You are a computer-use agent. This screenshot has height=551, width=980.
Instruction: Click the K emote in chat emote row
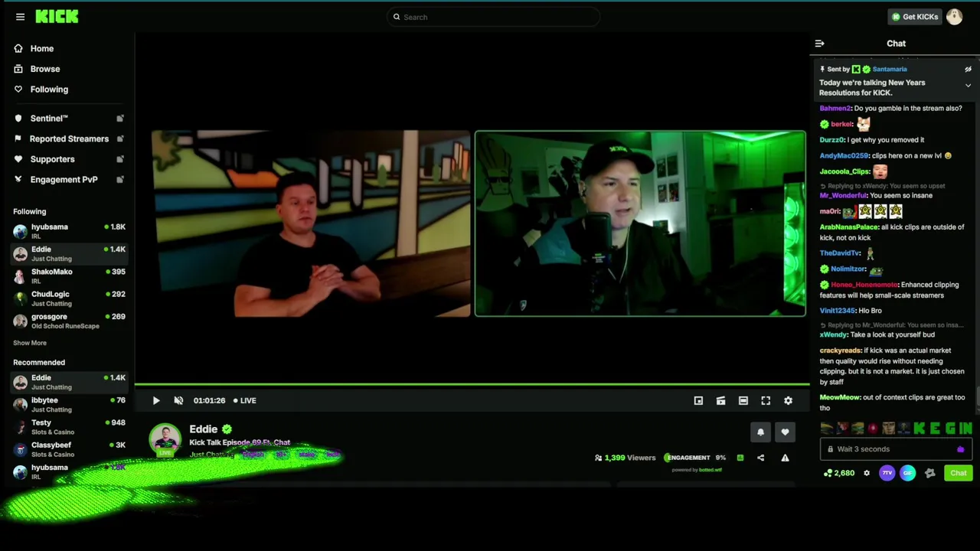click(920, 429)
